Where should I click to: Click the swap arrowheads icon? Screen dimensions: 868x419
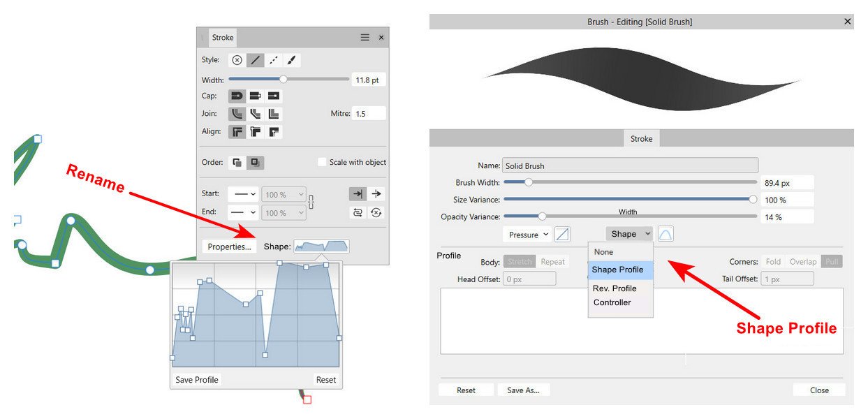[x=358, y=212]
